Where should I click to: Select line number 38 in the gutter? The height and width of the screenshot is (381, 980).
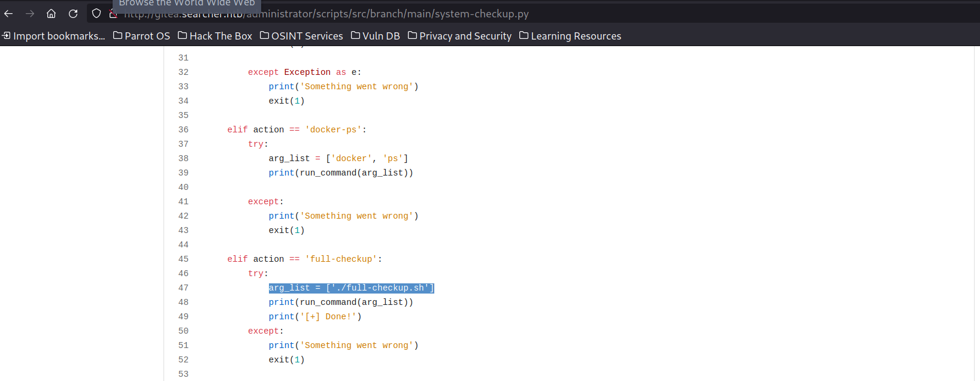pyautogui.click(x=183, y=158)
